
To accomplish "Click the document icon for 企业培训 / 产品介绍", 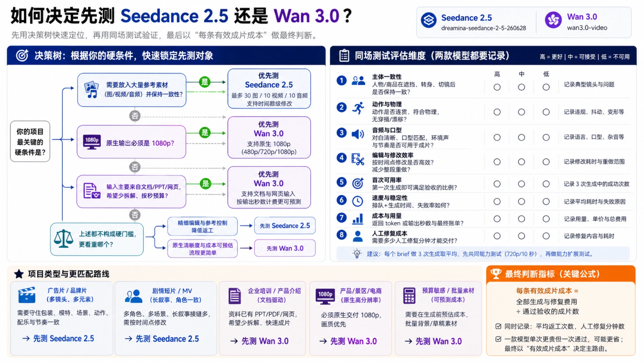I will point(234,296).
